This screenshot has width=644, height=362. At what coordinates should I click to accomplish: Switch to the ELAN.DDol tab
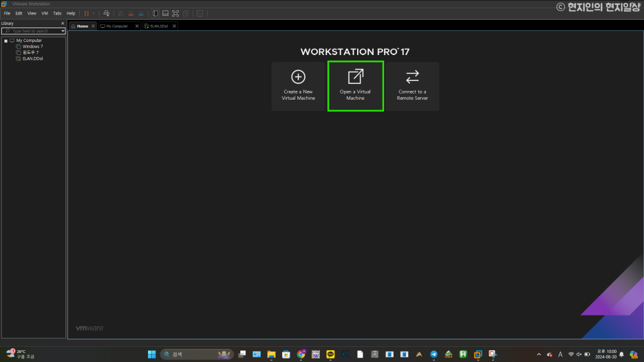coord(158,26)
